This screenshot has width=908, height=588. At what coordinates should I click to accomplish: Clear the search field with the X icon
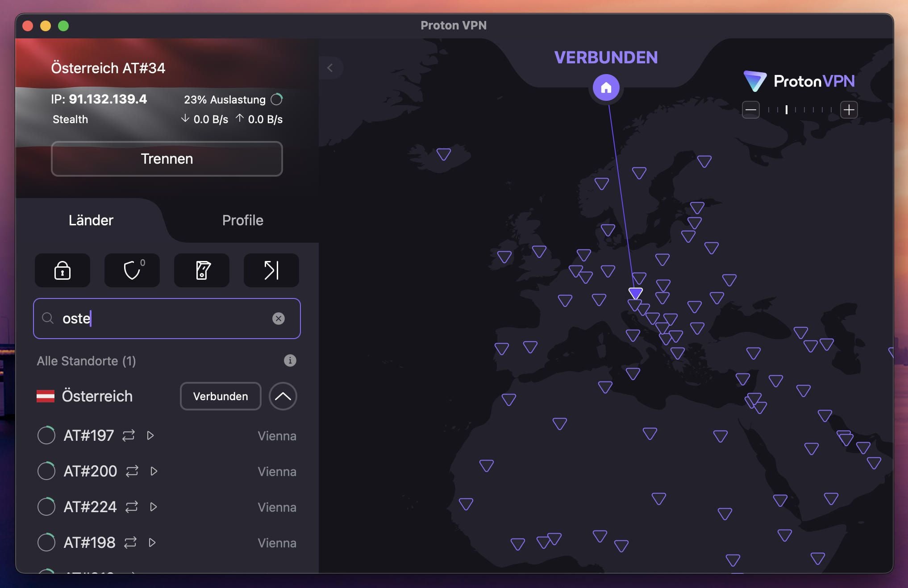[279, 319]
